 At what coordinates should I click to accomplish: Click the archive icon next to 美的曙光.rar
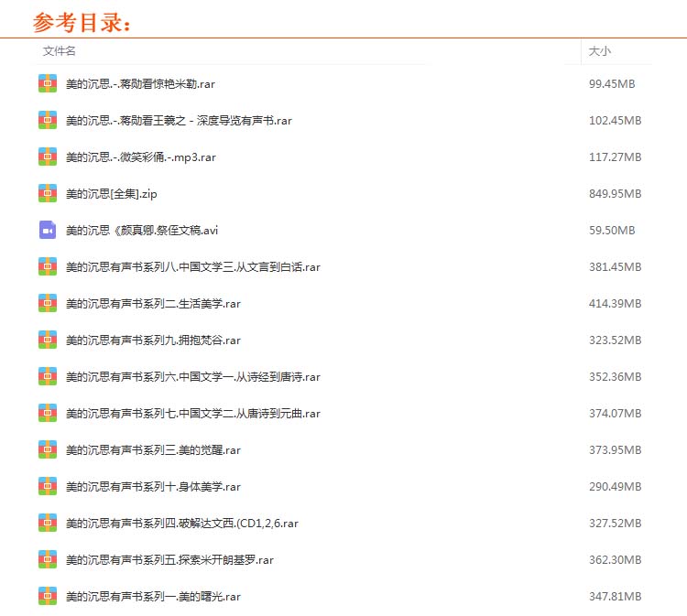(x=48, y=596)
